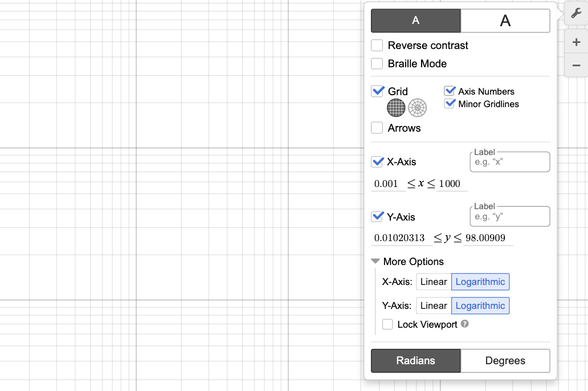
Task: Switch to Degrees mode
Action: click(x=505, y=360)
